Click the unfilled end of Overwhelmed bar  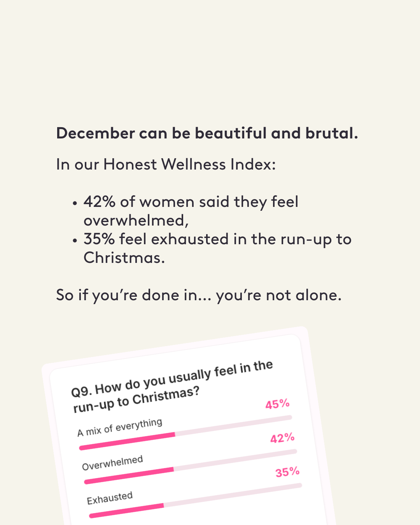tap(236, 461)
